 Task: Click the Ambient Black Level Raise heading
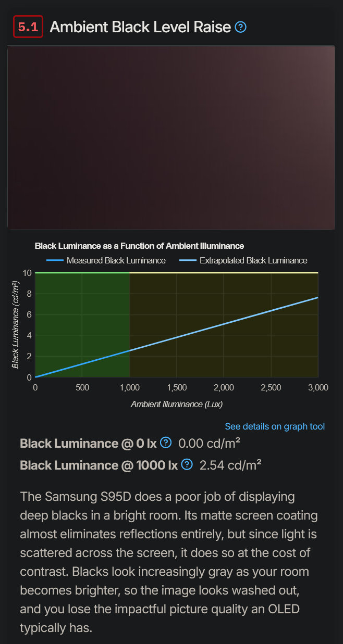[139, 27]
